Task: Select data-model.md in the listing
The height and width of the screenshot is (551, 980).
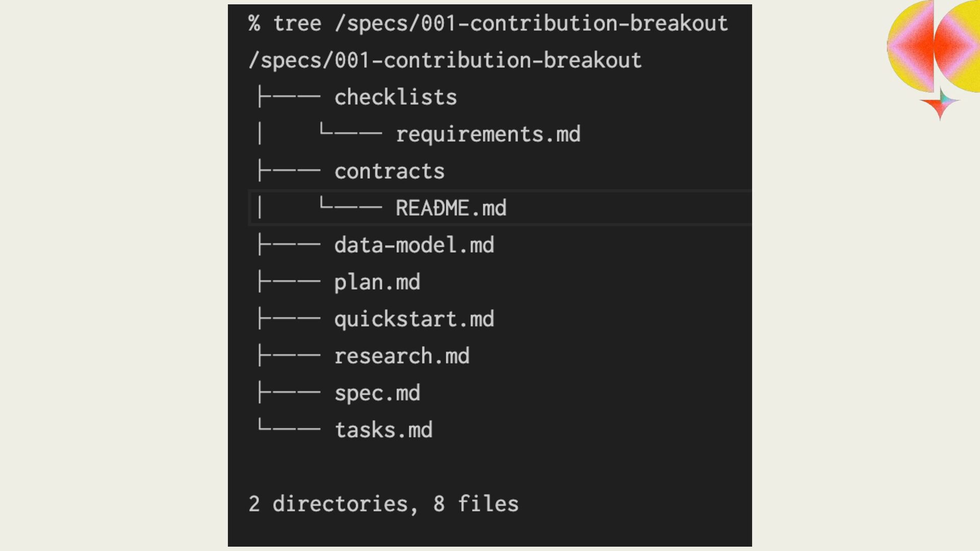Action: pyautogui.click(x=414, y=245)
